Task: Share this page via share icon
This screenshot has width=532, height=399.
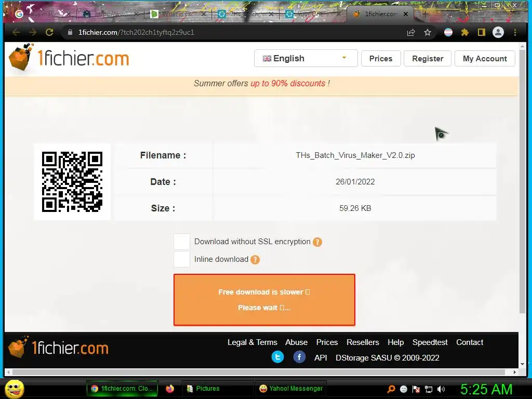Action: coord(411,32)
